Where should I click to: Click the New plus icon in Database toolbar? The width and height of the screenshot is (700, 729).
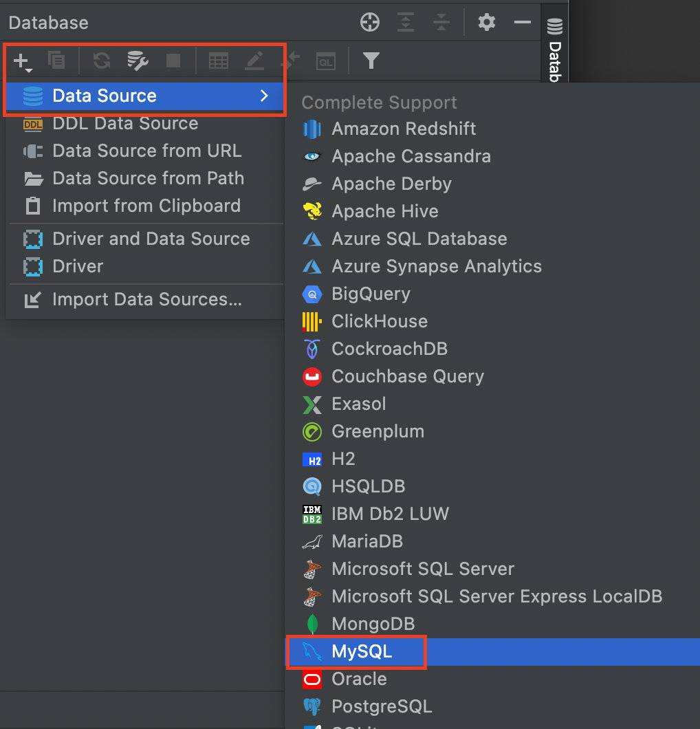tap(22, 61)
